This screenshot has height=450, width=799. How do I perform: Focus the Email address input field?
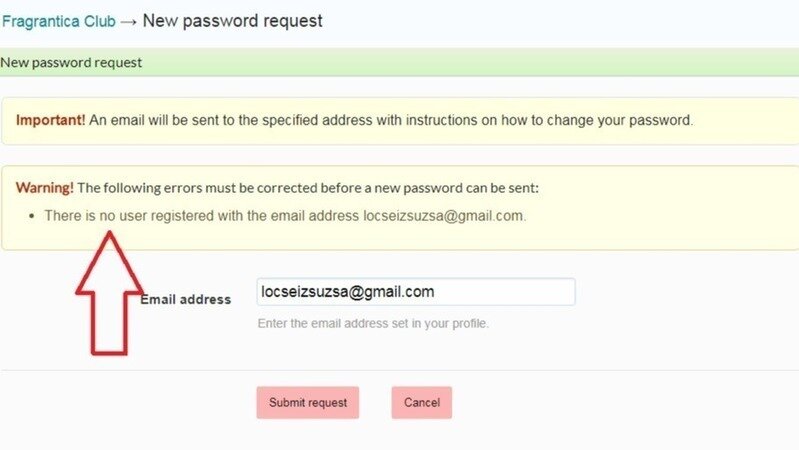point(415,292)
